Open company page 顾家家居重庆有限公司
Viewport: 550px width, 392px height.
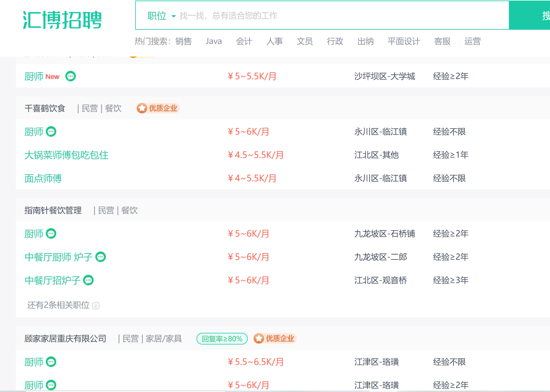coord(65,339)
